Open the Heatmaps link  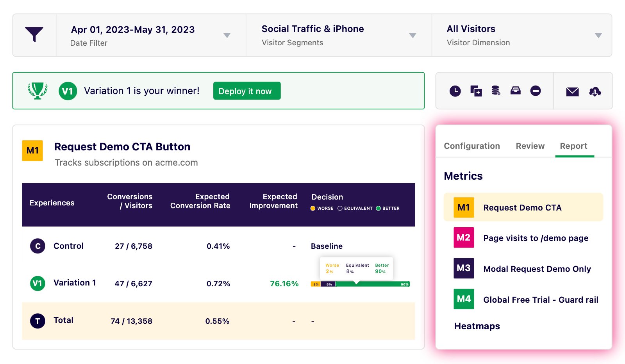pyautogui.click(x=477, y=326)
